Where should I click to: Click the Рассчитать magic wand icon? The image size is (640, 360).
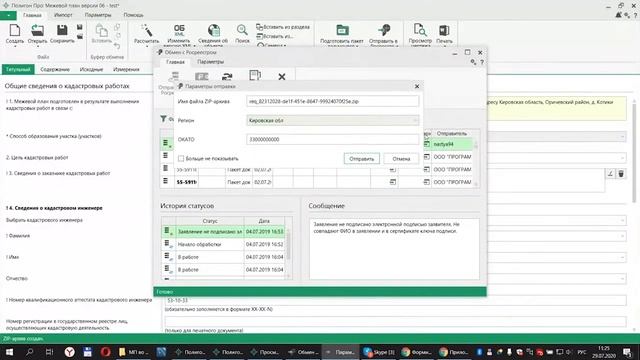pyautogui.click(x=147, y=31)
